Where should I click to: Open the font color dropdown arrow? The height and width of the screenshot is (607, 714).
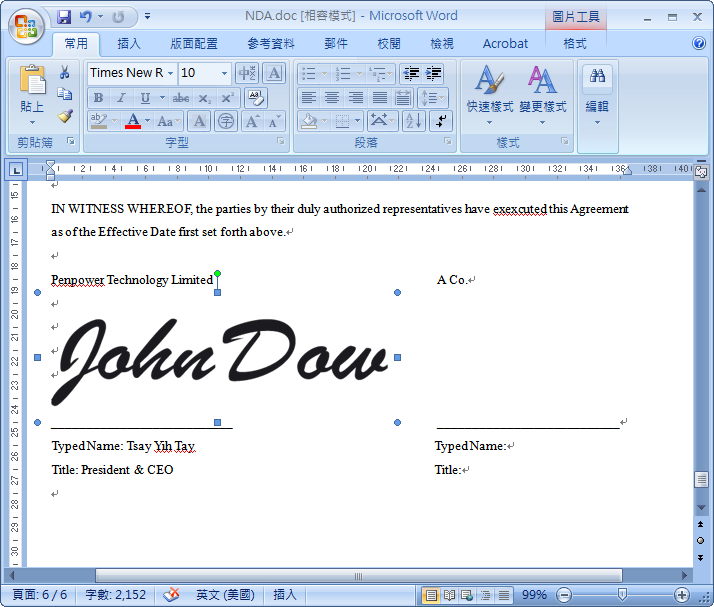(147, 121)
